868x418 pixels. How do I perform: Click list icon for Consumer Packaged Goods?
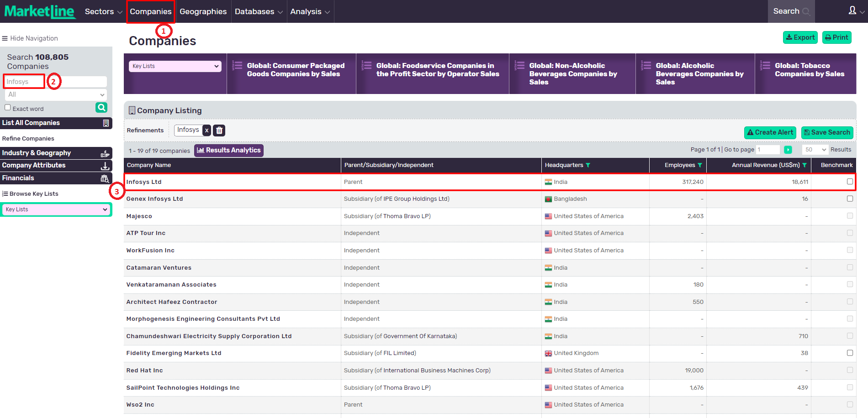coord(237,65)
